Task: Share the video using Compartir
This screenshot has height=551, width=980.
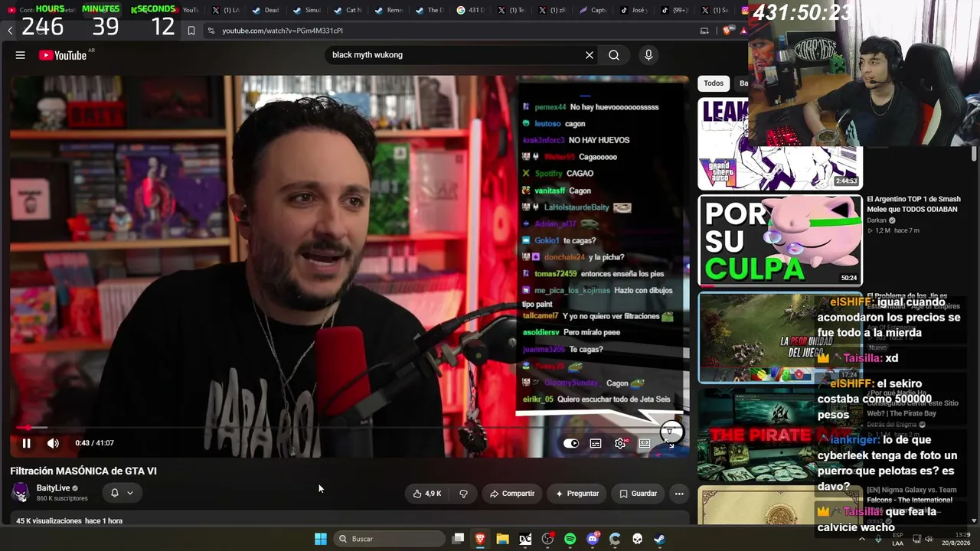Action: coord(512,494)
